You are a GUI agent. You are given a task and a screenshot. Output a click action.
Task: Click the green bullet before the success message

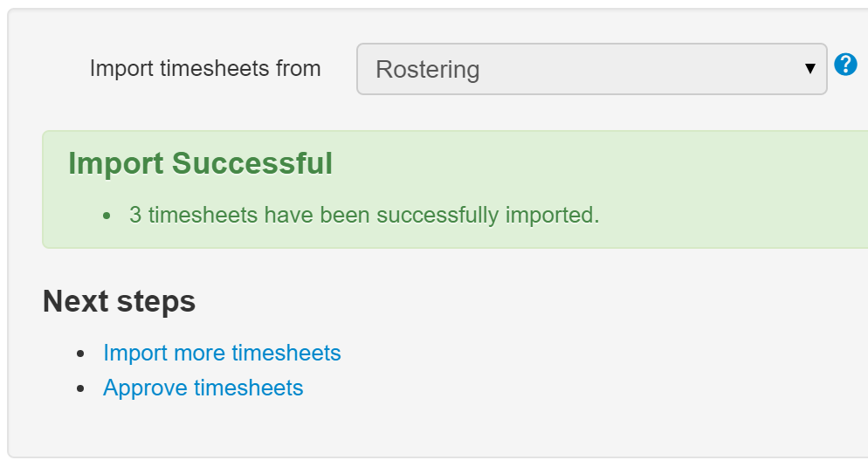point(107,216)
